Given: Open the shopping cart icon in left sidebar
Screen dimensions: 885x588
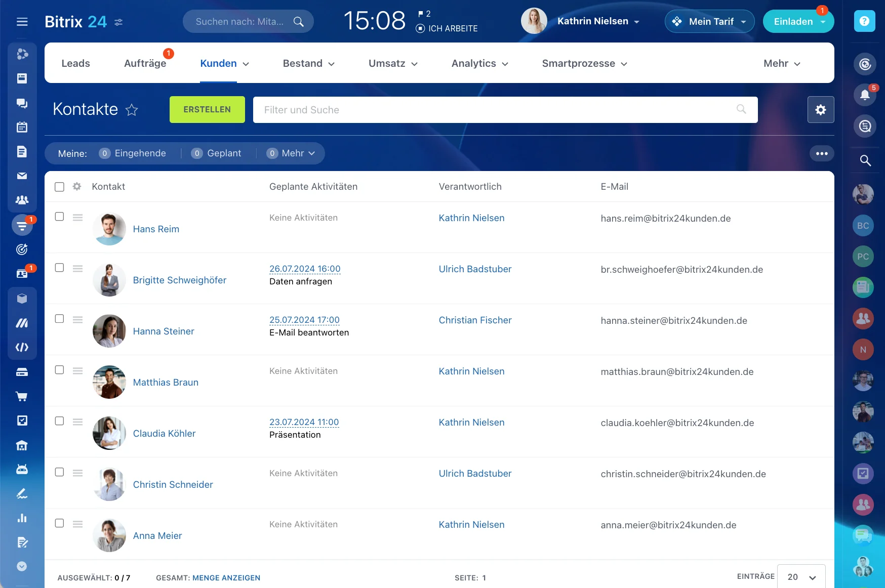Looking at the screenshot, I should click(x=22, y=396).
